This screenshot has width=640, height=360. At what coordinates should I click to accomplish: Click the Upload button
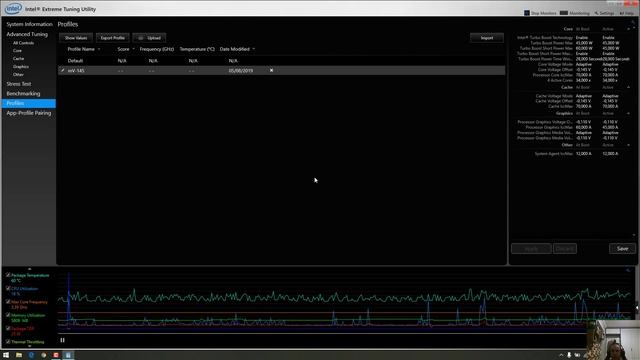tap(149, 38)
